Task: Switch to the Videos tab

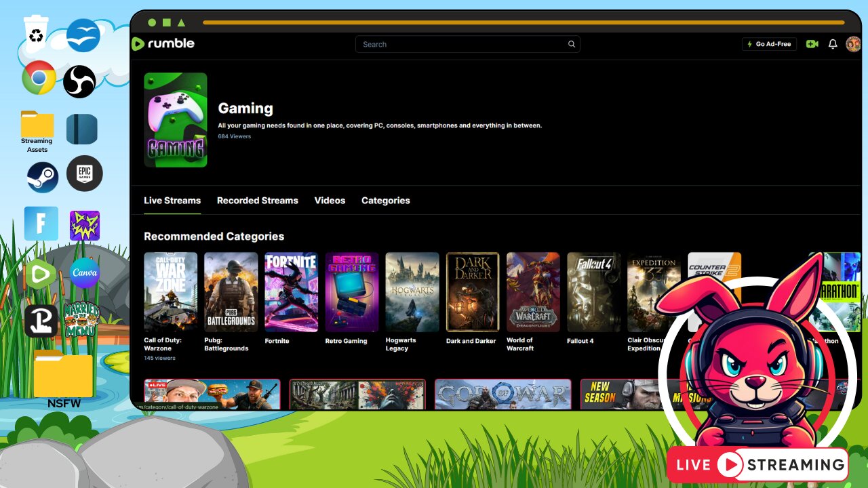Action: pyautogui.click(x=330, y=201)
